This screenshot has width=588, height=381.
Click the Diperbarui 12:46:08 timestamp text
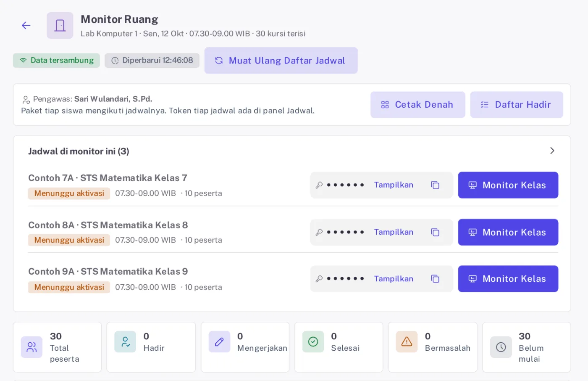(x=157, y=61)
